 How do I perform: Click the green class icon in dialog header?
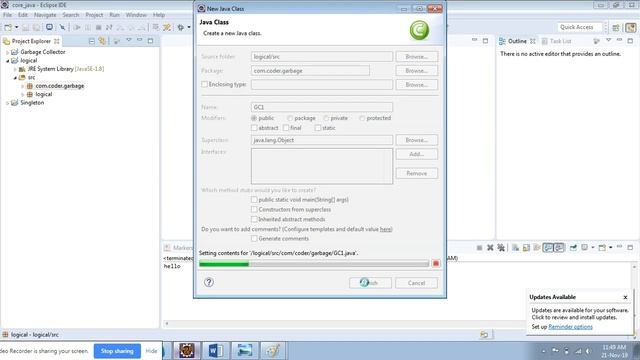419,30
